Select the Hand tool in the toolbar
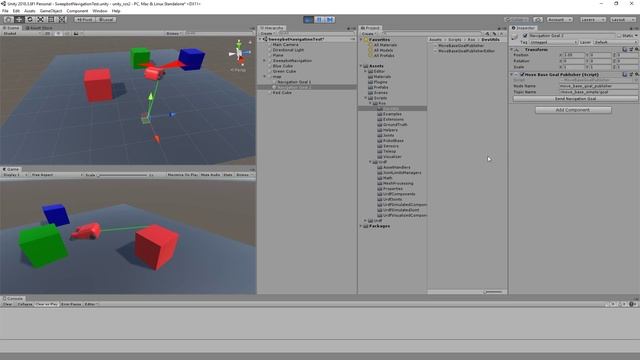This screenshot has width=640, height=360. [x=8, y=20]
